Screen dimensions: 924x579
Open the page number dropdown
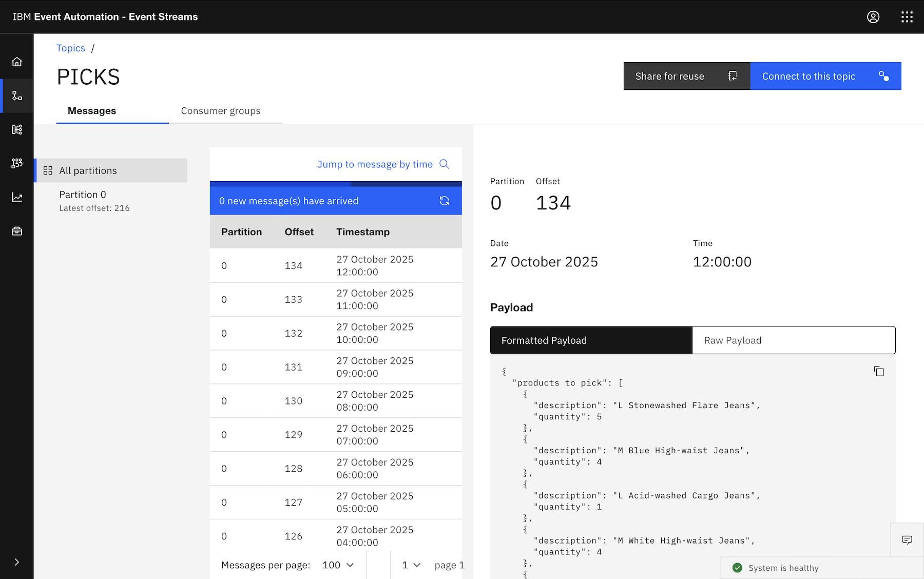click(411, 565)
